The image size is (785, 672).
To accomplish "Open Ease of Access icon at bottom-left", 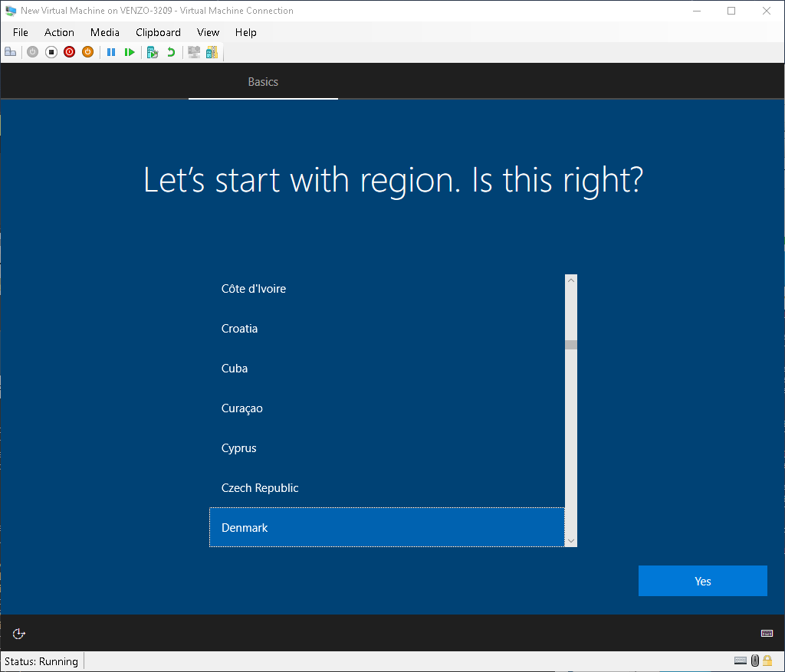I will [18, 634].
